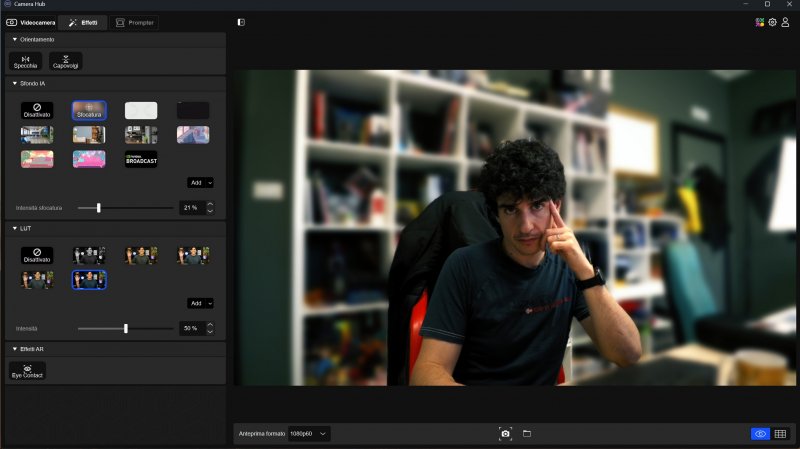The width and height of the screenshot is (800, 449).
Task: Open the colorful marketplace icon
Action: pos(760,22)
